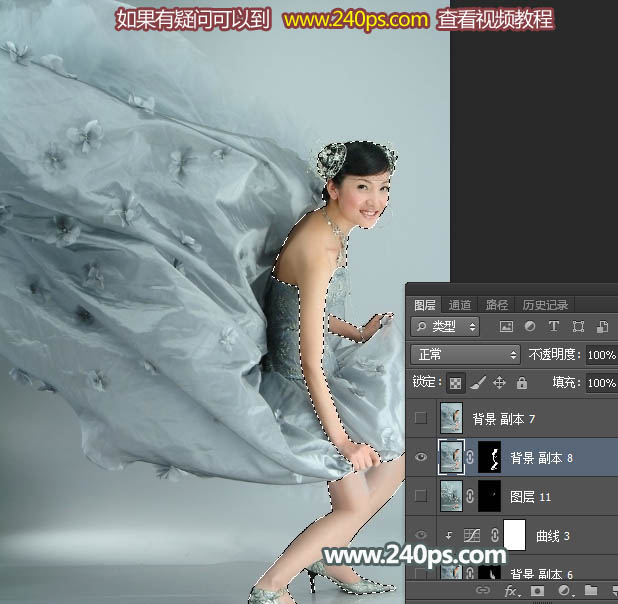The width and height of the screenshot is (618, 604).
Task: Select the 背景 副本 8 layer mask thumbnail
Action: pyautogui.click(x=490, y=457)
